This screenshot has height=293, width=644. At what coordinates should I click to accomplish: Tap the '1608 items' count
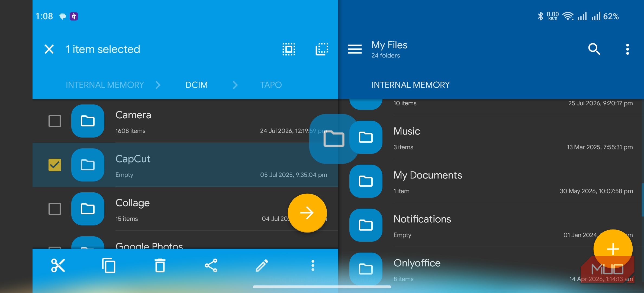pos(130,131)
